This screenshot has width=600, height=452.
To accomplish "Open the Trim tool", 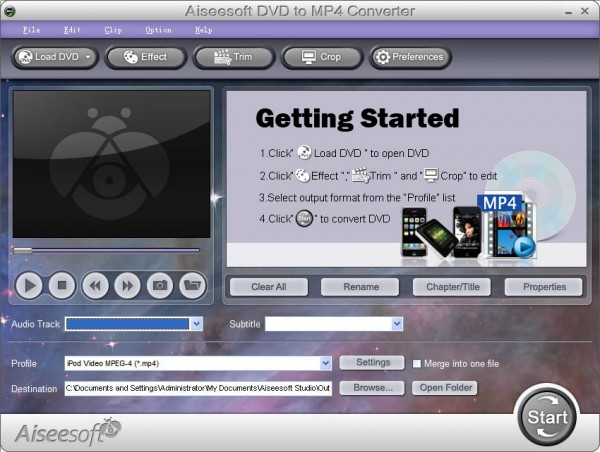I will coord(234,57).
